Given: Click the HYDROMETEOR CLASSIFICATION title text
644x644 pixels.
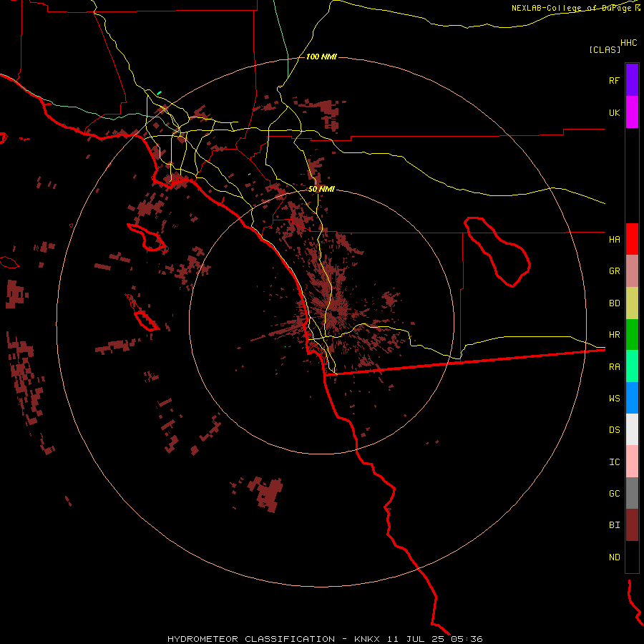Looking at the screenshot, I should [x=251, y=639].
